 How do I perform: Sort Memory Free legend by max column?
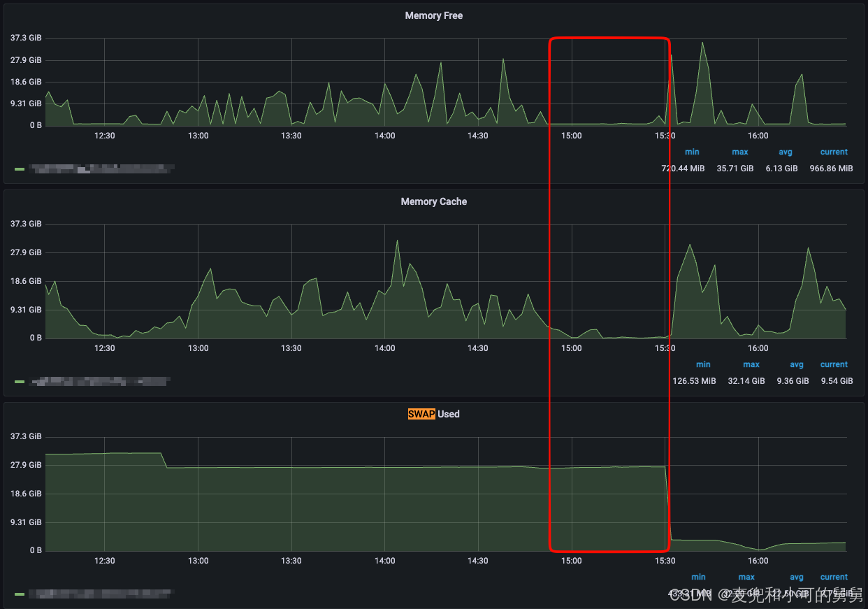click(739, 152)
